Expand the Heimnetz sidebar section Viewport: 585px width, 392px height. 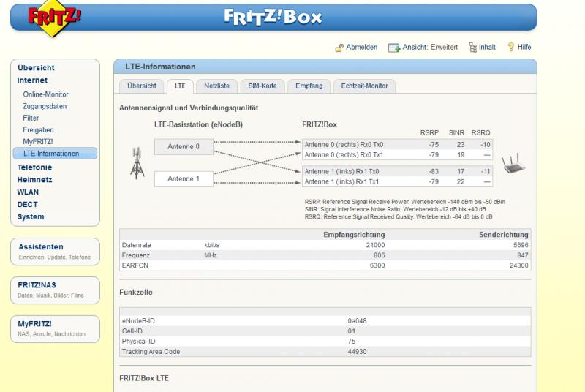coord(34,180)
